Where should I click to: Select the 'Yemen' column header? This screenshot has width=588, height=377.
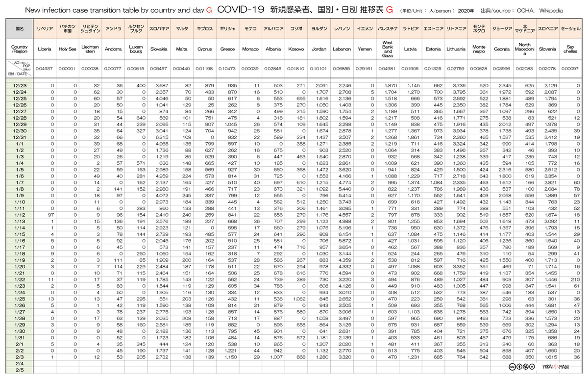[x=365, y=49]
